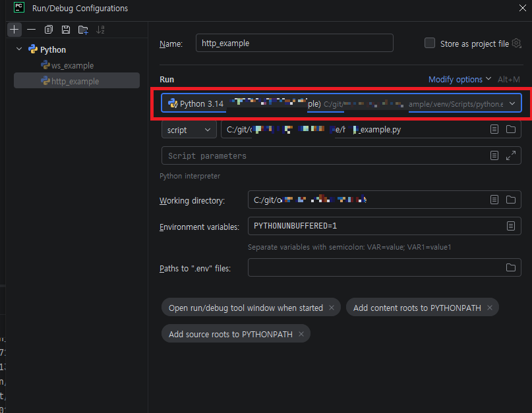The width and height of the screenshot is (532, 413).
Task: Browse for the working directory folder
Action: coord(511,200)
